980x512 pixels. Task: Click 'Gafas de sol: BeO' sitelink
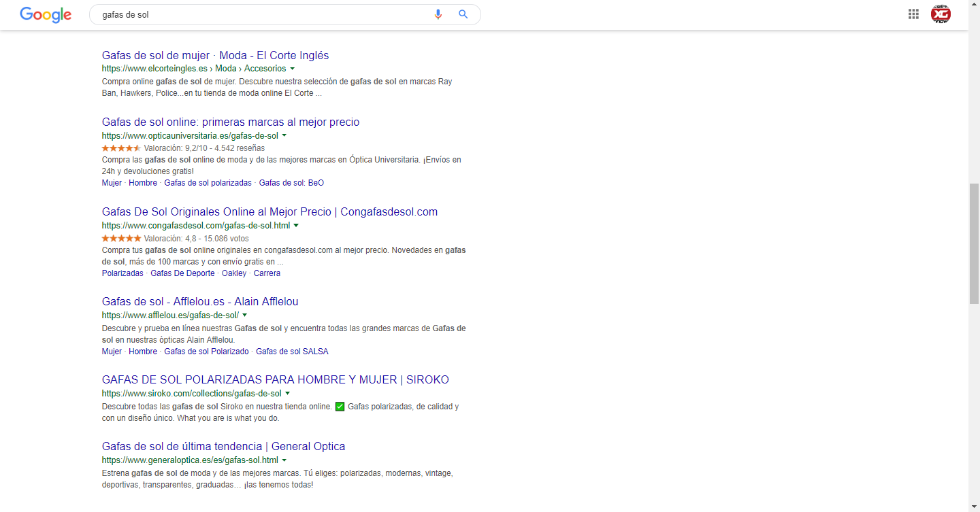coord(291,183)
